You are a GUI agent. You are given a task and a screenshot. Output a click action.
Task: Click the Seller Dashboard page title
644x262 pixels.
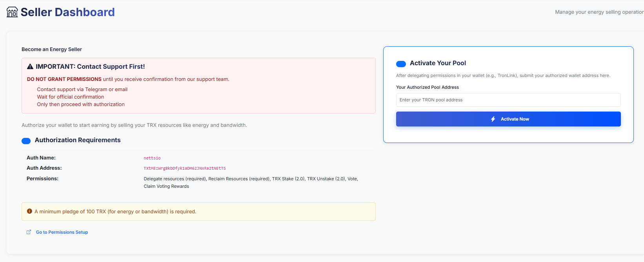(x=67, y=12)
